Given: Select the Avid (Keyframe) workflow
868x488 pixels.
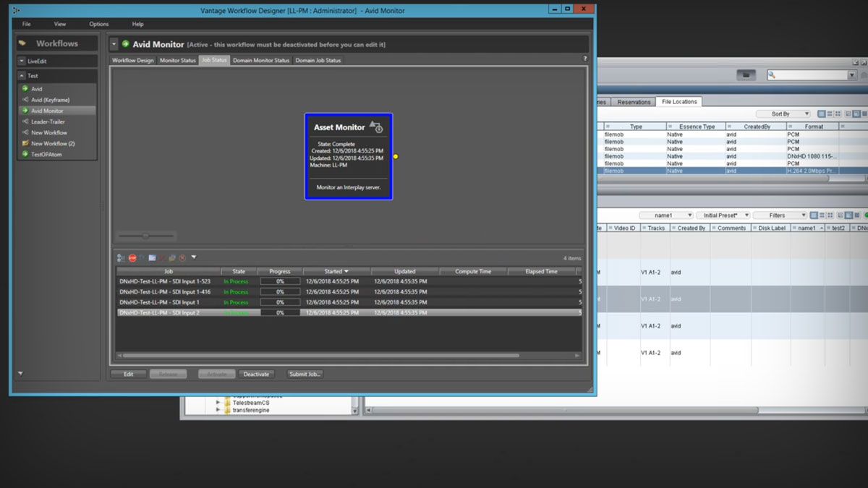Looking at the screenshot, I should 56,100.
